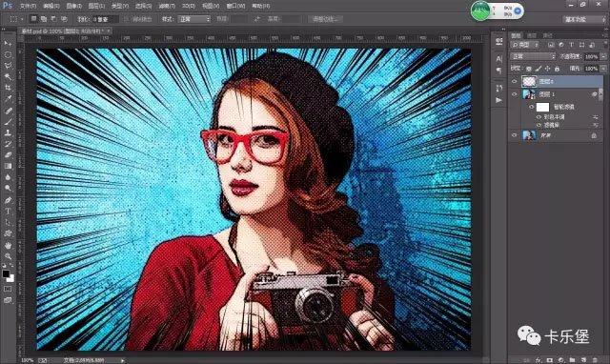Open the 滤镜(T) Filter menu
The height and width of the screenshot is (364, 610).
point(167,6)
